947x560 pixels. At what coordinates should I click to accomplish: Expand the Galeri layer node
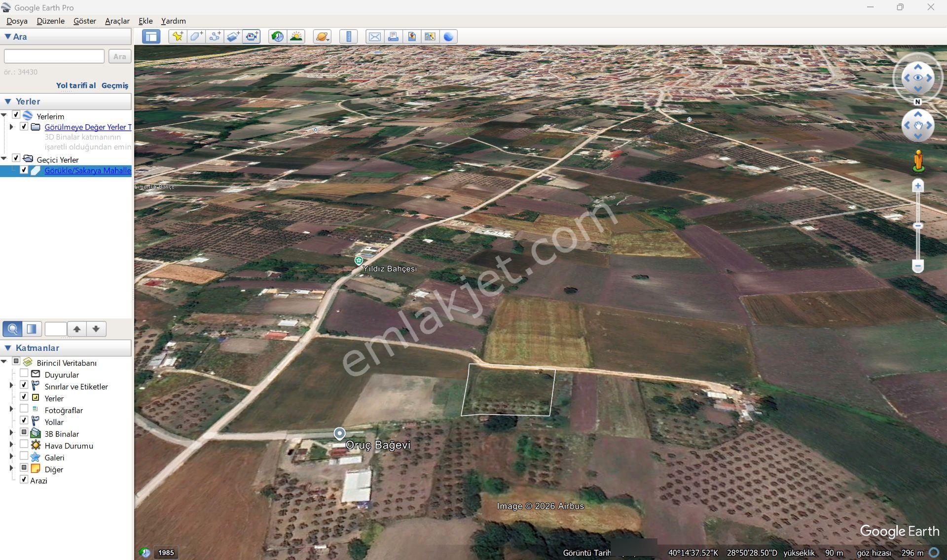[x=11, y=456]
